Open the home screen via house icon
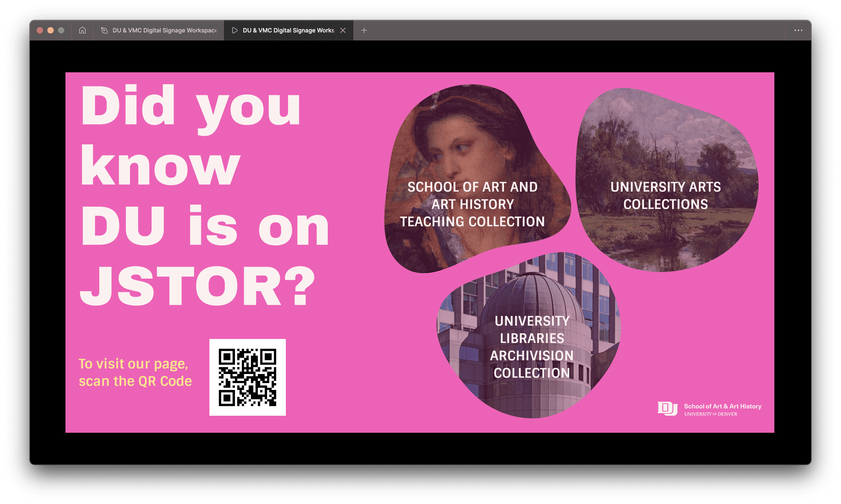841x504 pixels. (82, 30)
